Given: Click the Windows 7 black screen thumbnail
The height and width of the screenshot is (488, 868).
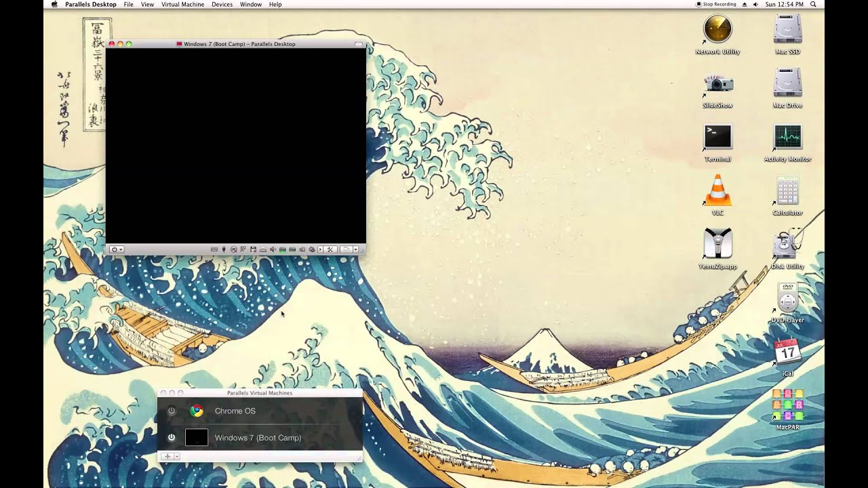Looking at the screenshot, I should (x=197, y=438).
